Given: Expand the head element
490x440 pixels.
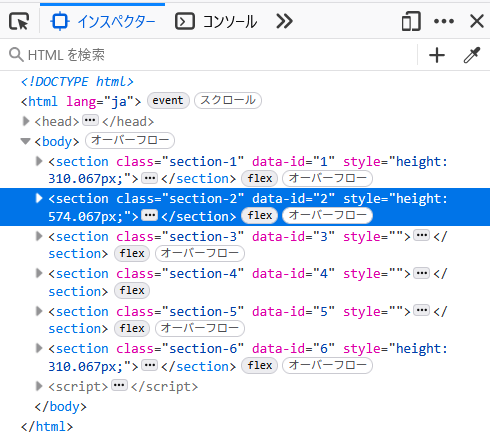Looking at the screenshot, I should coord(26,121).
